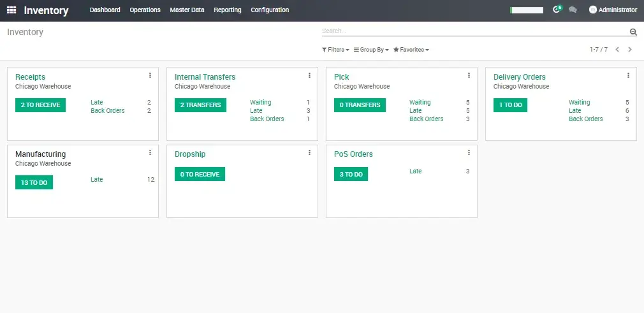
Task: Click the Administrator user menu
Action: coord(613,10)
